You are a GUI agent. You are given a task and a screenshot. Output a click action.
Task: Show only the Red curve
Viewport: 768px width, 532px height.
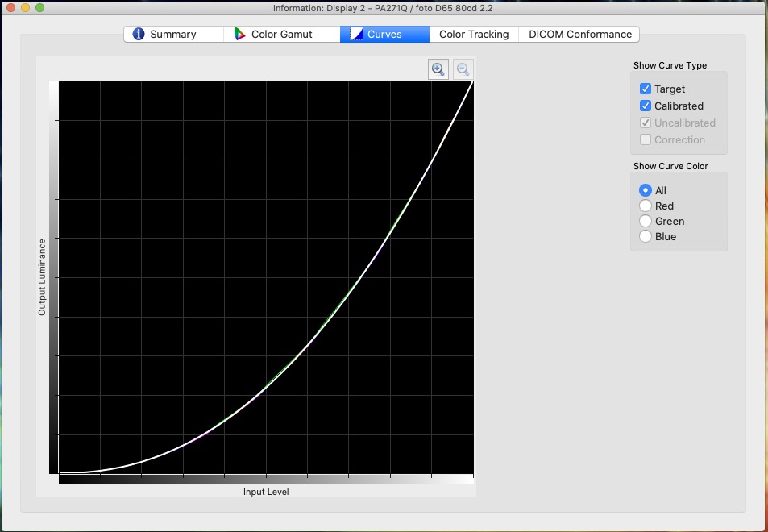[646, 206]
